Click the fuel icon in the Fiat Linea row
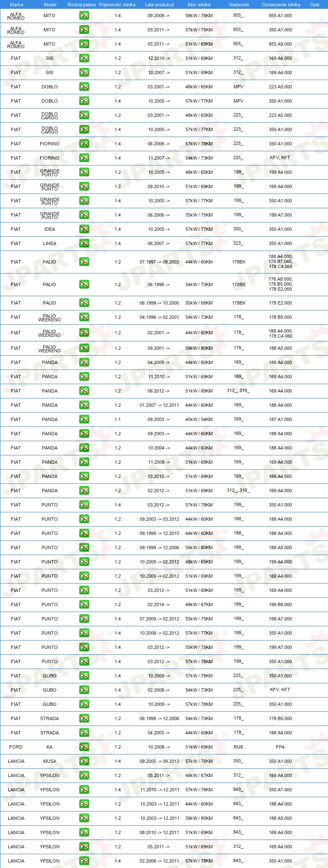Screen dimensions: 328x868 [x=84, y=243]
